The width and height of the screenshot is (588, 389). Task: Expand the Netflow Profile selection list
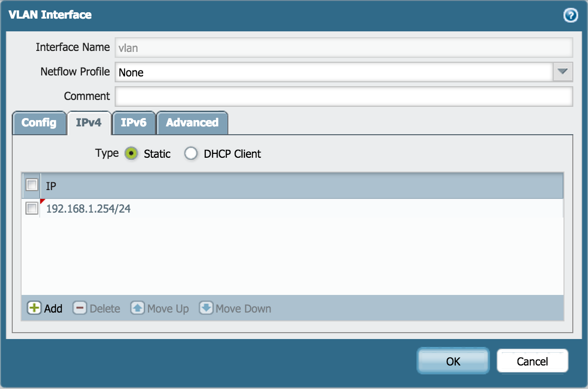pyautogui.click(x=563, y=72)
